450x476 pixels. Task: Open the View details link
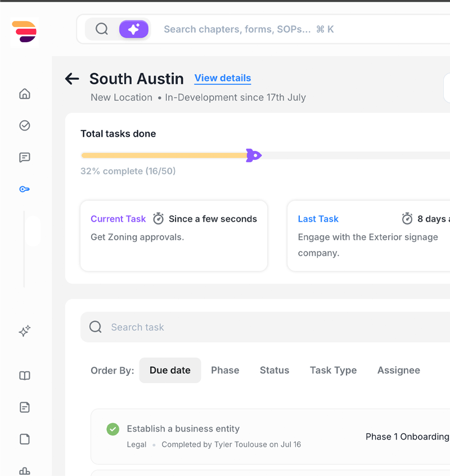pyautogui.click(x=223, y=78)
